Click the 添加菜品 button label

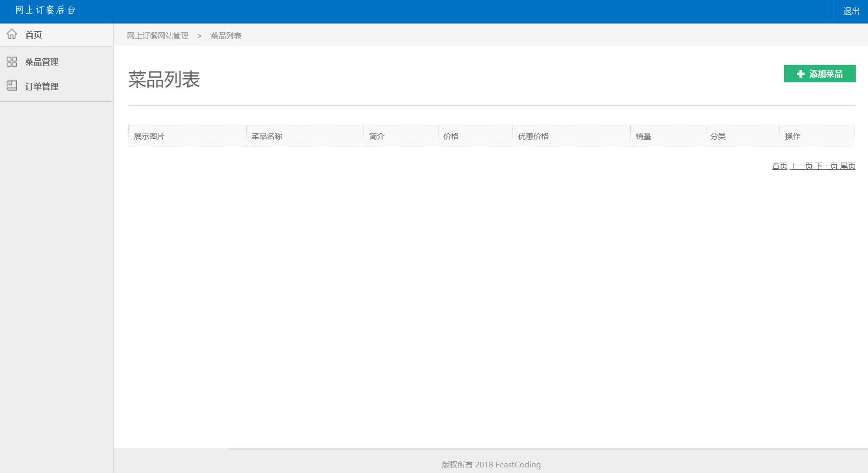826,74
